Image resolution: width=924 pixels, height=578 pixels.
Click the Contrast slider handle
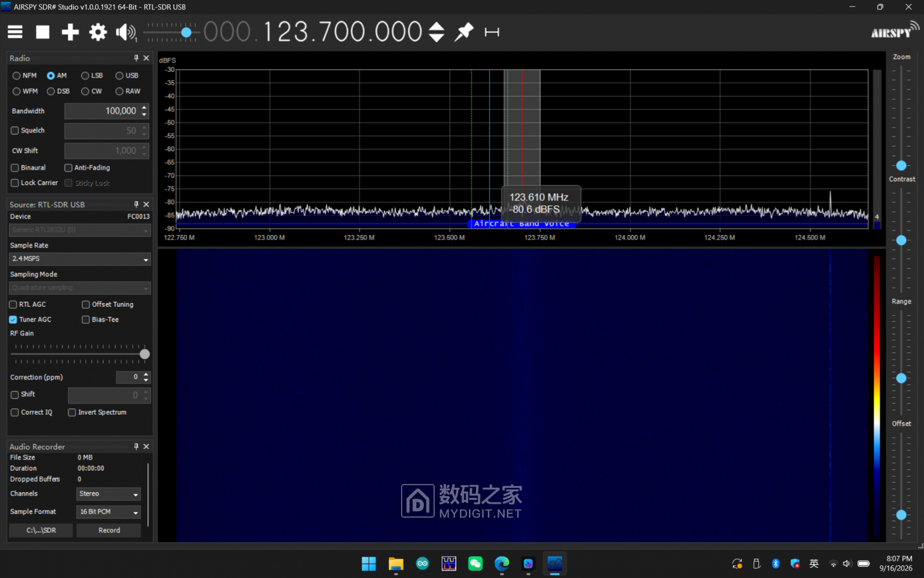tap(901, 241)
